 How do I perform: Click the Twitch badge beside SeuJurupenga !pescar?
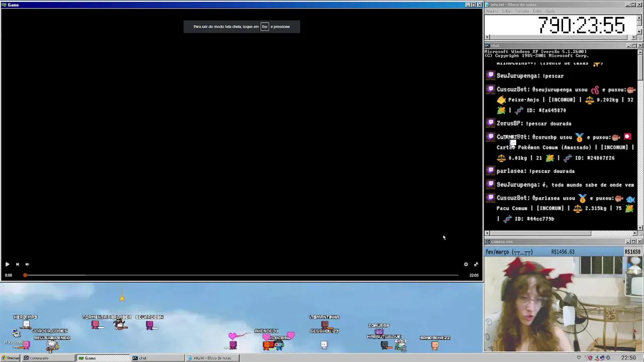point(491,76)
